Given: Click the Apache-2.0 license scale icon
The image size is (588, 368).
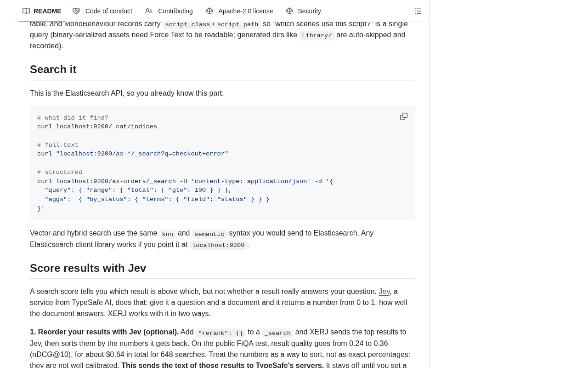Looking at the screenshot, I should pos(209,11).
